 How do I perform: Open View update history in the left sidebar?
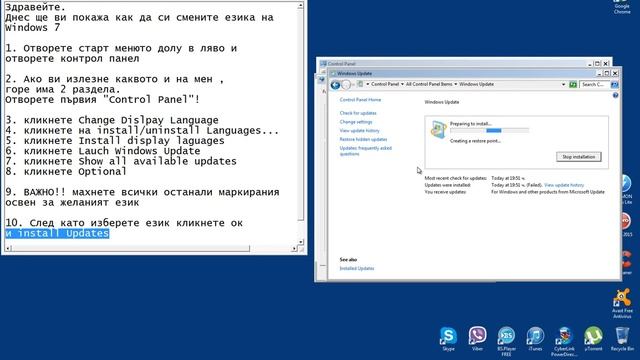point(360,131)
